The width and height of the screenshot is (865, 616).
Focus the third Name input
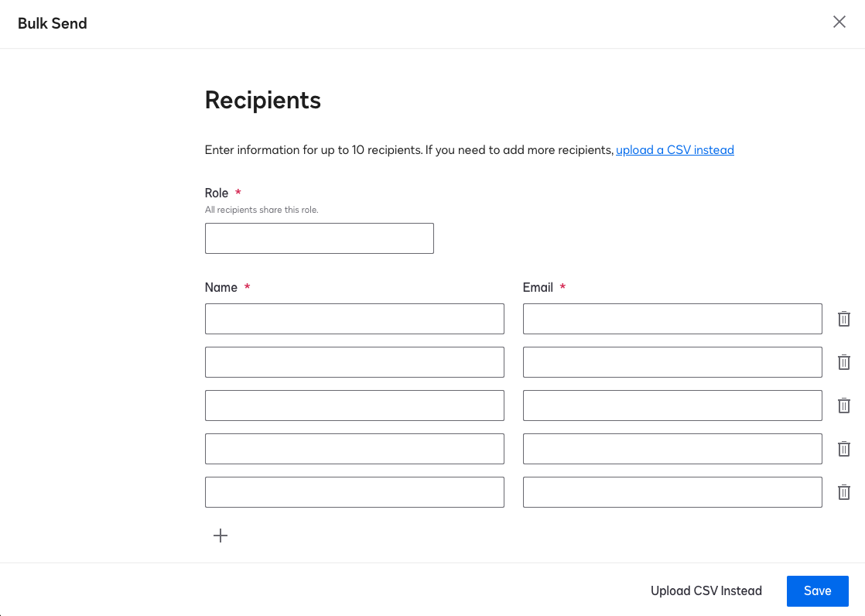(x=354, y=406)
